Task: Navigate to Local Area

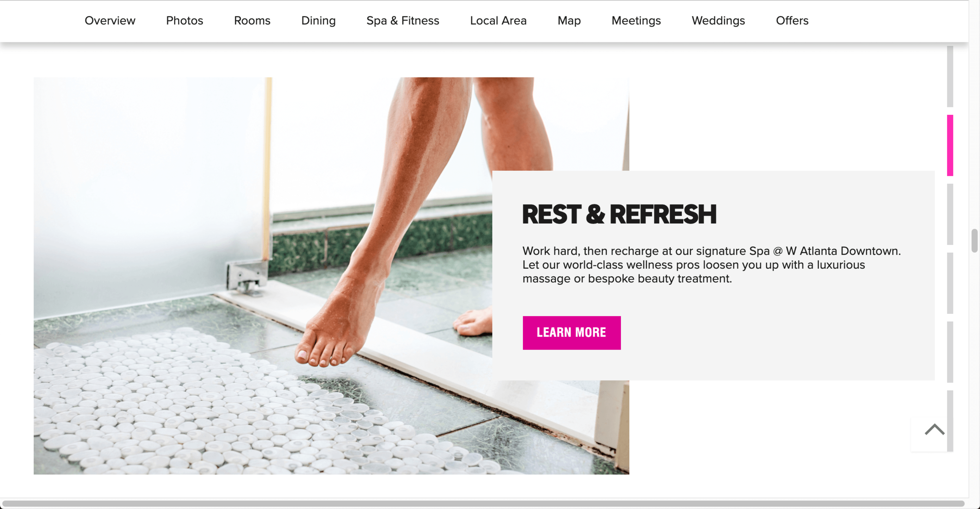Action: pos(498,20)
